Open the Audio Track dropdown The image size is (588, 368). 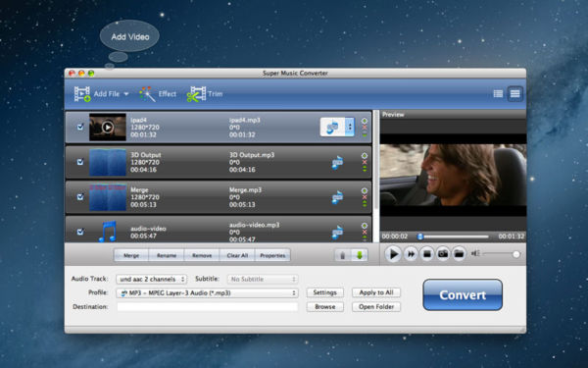tap(152, 279)
